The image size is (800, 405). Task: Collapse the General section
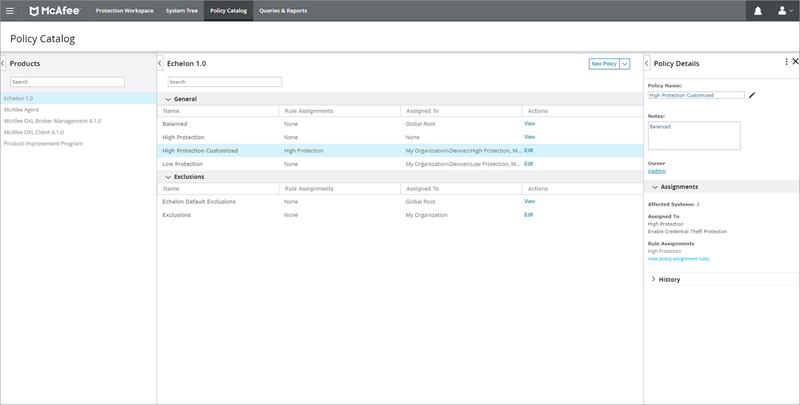168,99
